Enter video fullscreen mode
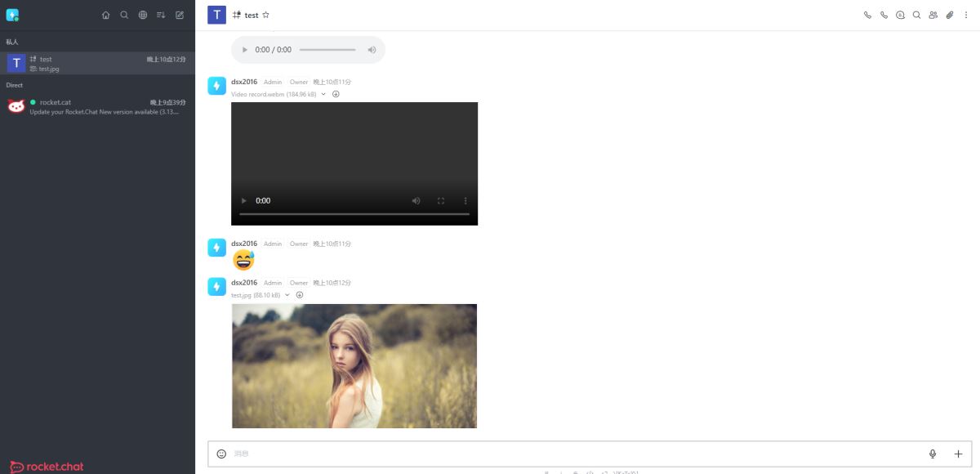Screen dimensions: 980x474 click(441, 200)
